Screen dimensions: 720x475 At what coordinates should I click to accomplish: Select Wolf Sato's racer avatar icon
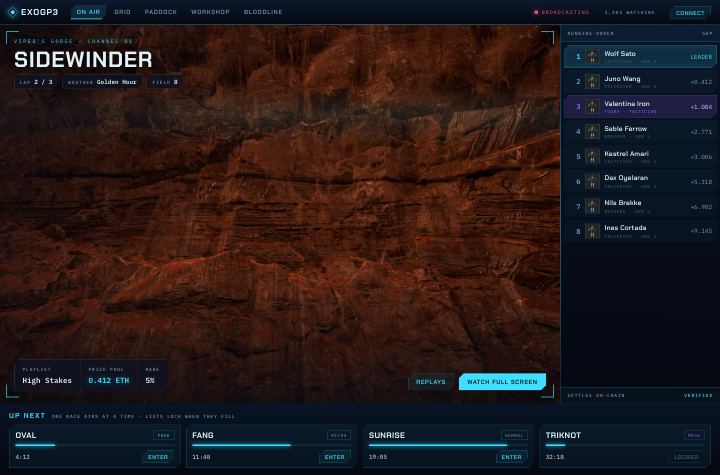592,57
